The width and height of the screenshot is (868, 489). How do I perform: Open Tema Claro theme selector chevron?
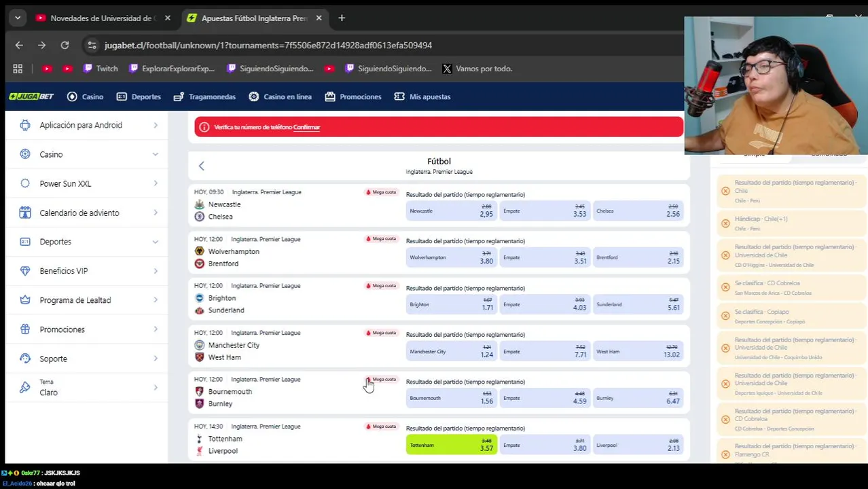point(156,388)
